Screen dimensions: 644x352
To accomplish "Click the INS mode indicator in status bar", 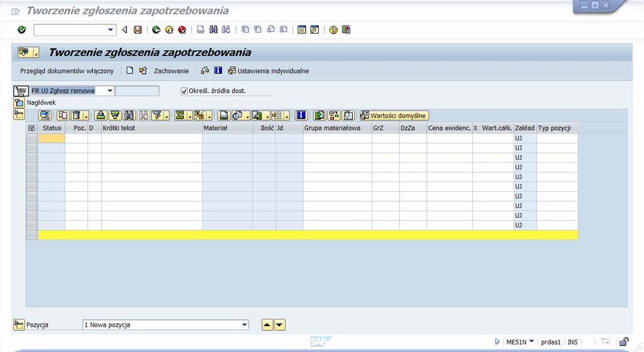I will pos(572,342).
